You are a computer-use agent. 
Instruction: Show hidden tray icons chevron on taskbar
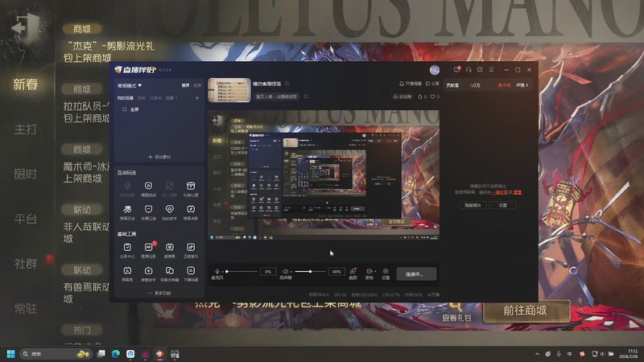pos(537,354)
